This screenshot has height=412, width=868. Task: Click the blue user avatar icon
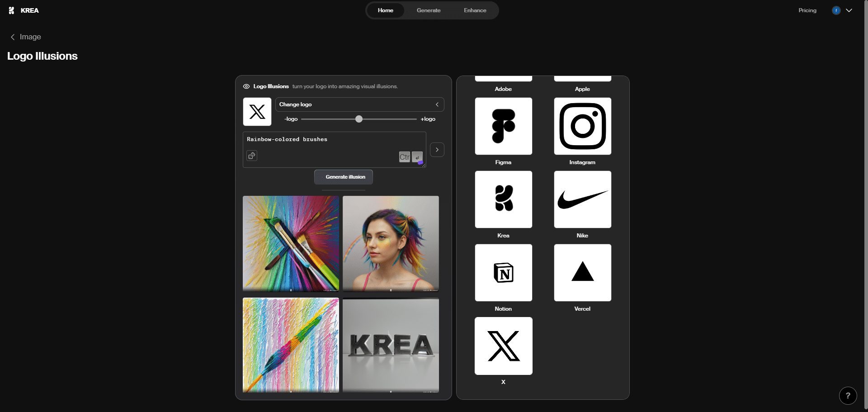836,10
